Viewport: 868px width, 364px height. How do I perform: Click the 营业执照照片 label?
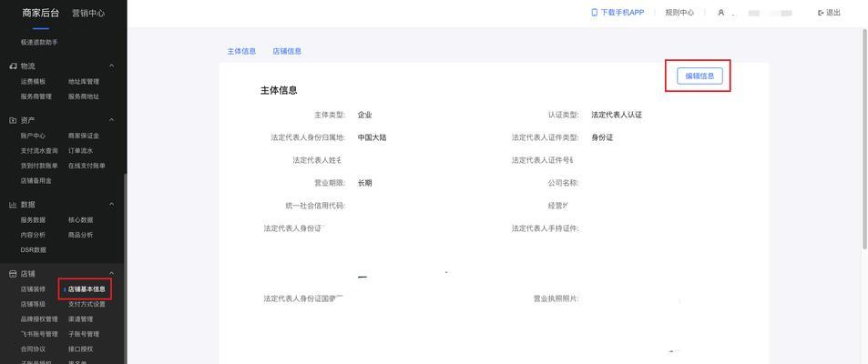point(556,298)
